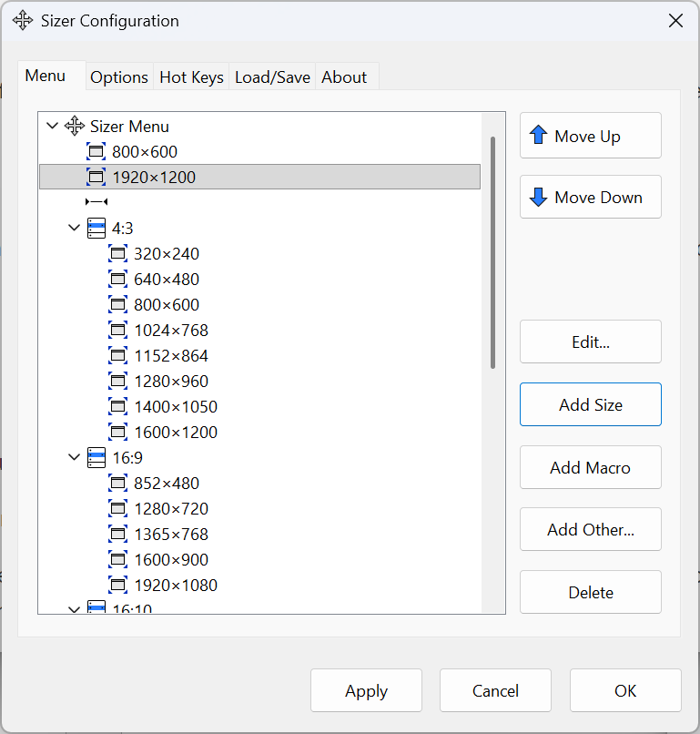This screenshot has height=734, width=700.
Task: Select the 1600×1200 size entry
Action: pyautogui.click(x=176, y=432)
